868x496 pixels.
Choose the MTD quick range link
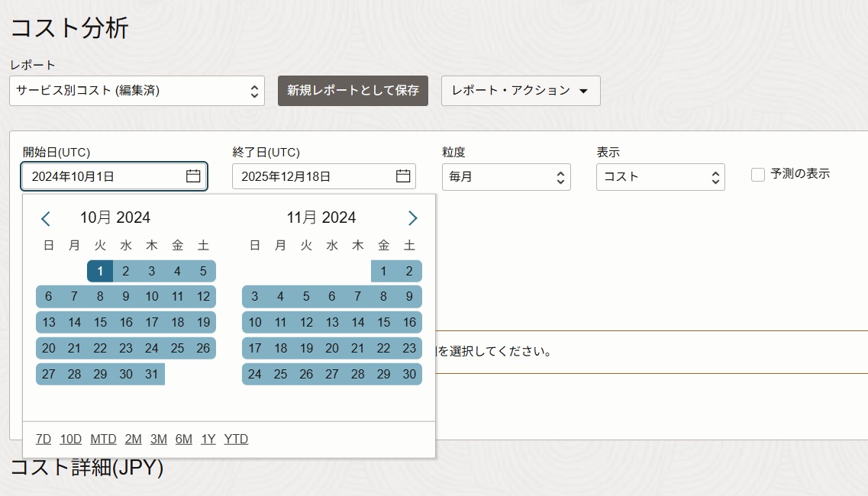pyautogui.click(x=103, y=440)
